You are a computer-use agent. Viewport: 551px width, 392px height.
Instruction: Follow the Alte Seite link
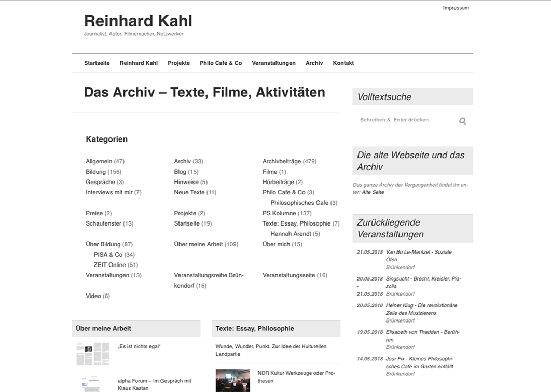tap(373, 192)
